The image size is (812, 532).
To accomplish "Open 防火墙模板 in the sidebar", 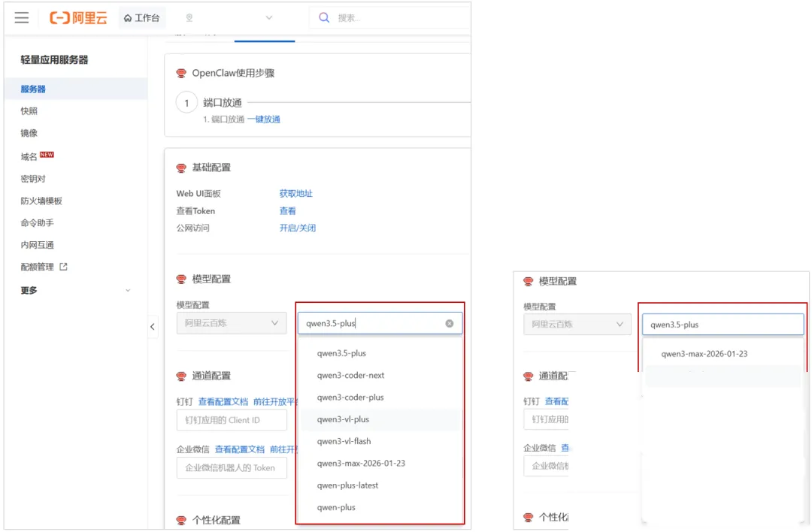I will (41, 201).
